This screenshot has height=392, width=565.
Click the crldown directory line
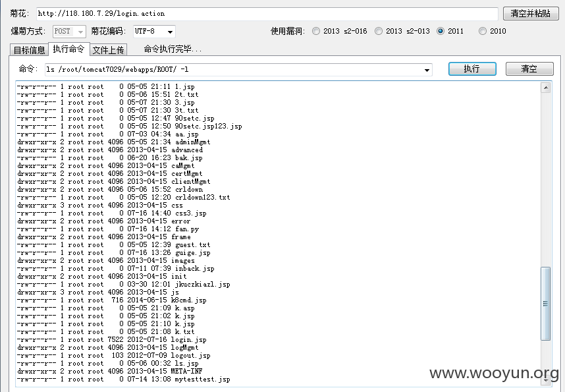coord(109,190)
